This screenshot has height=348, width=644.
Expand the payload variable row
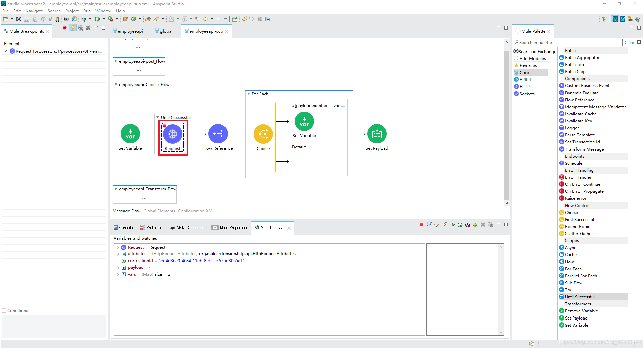click(118, 268)
